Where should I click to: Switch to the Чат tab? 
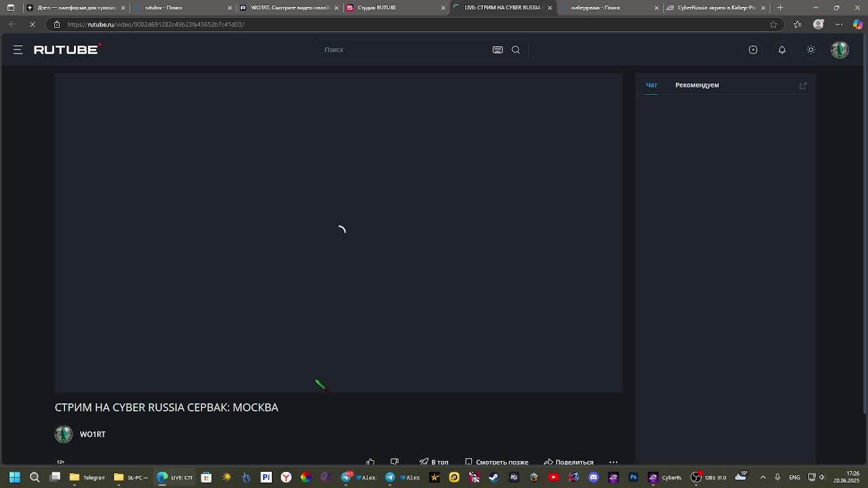[x=652, y=85]
